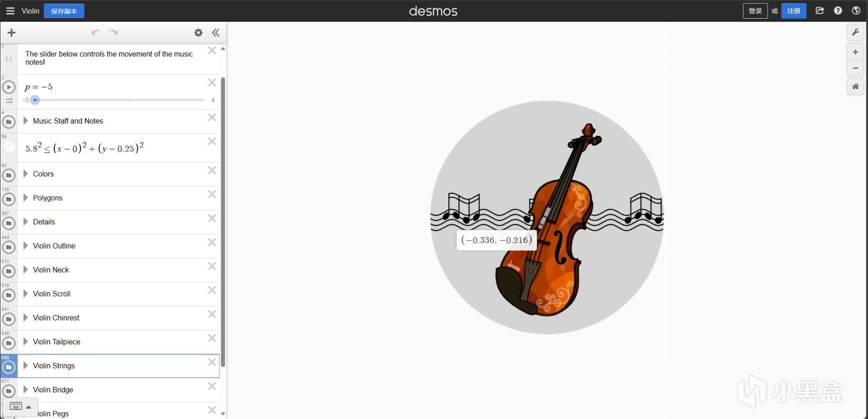The image size is (868, 419).
Task: Toggle visibility of Colors folder
Action: (9, 175)
